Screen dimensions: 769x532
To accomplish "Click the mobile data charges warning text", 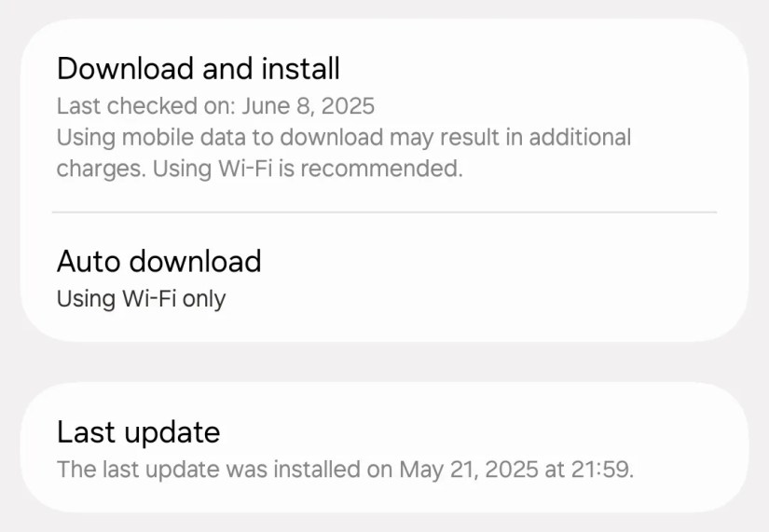I will [x=344, y=153].
